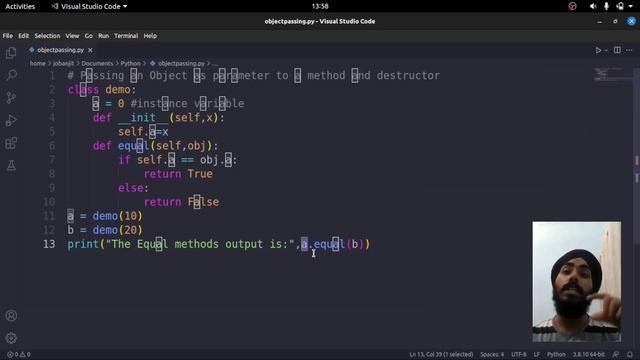The image size is (640, 360).
Task: Run Python file with play button
Action: (x=598, y=50)
